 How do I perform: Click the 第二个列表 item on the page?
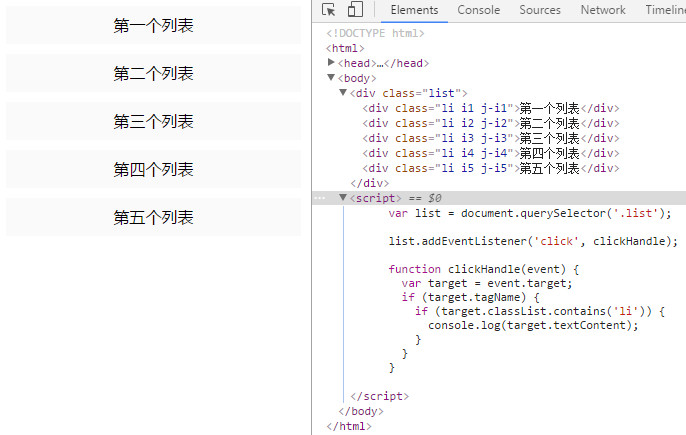(x=154, y=73)
